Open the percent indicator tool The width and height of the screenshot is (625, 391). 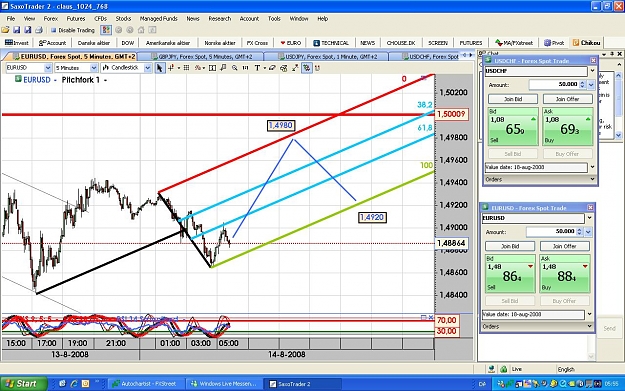point(197,68)
